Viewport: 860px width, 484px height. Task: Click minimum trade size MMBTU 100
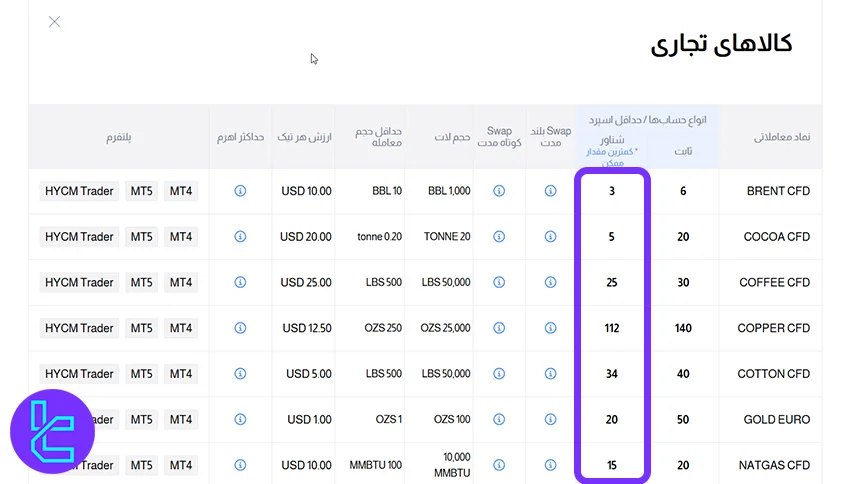tap(376, 465)
